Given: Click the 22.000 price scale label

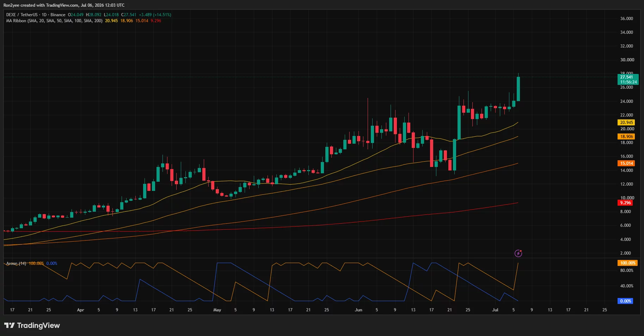Looking at the screenshot, I should tap(627, 115).
